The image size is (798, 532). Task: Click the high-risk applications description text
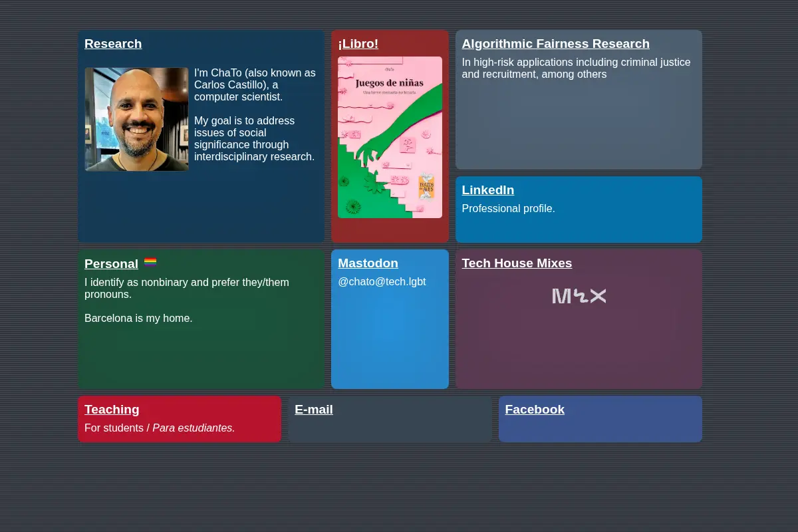576,68
